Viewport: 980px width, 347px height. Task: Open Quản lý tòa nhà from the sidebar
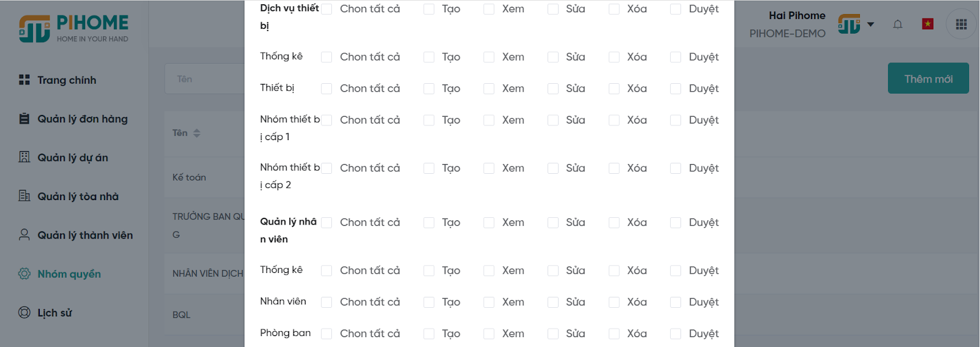coord(78,196)
